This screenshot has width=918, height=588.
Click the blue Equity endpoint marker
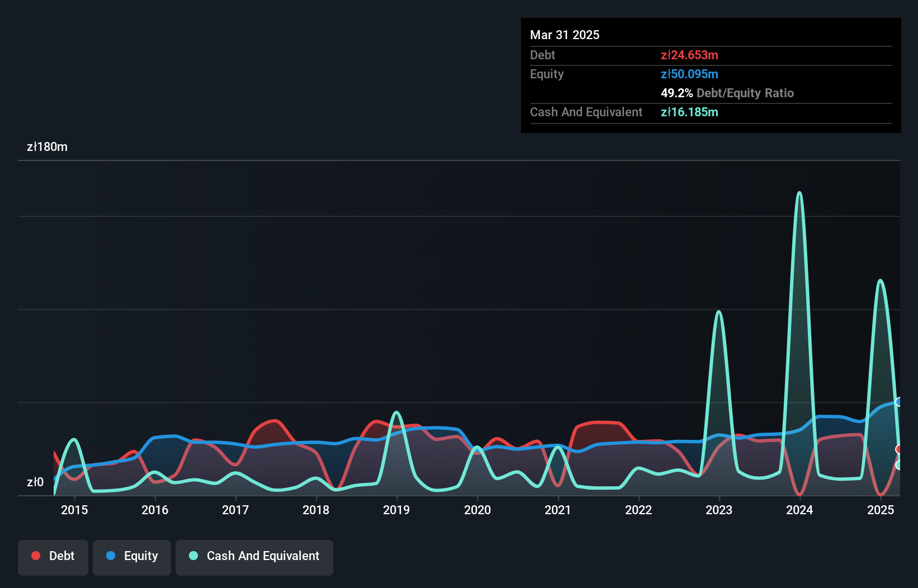(899, 402)
